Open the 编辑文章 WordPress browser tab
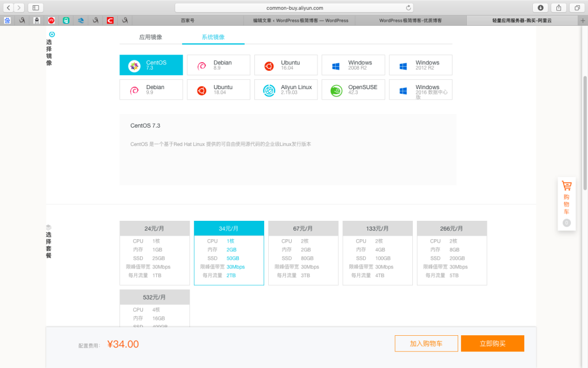Viewport: 588px width, 368px height. tap(300, 20)
